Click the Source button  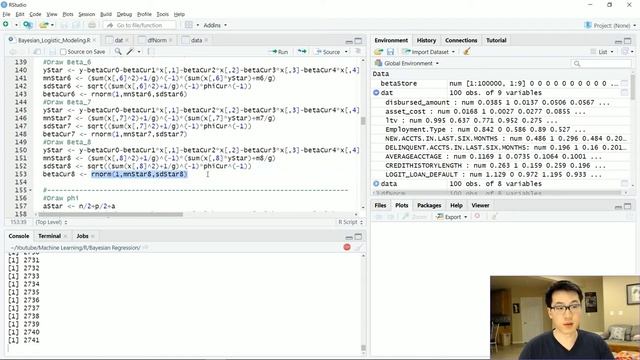(328, 52)
